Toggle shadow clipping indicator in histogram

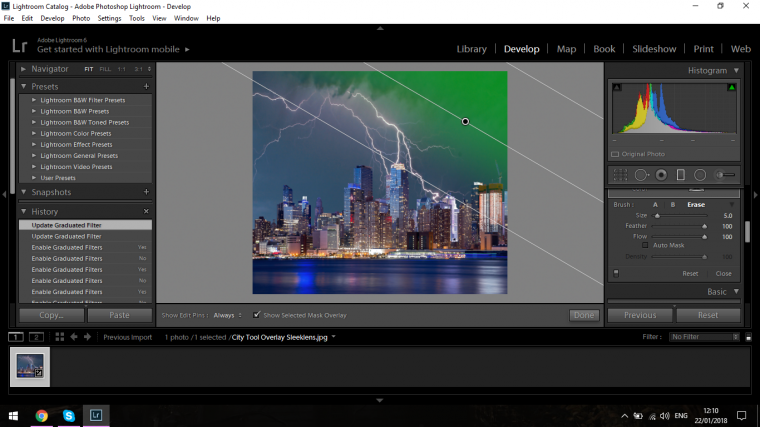[x=617, y=87]
